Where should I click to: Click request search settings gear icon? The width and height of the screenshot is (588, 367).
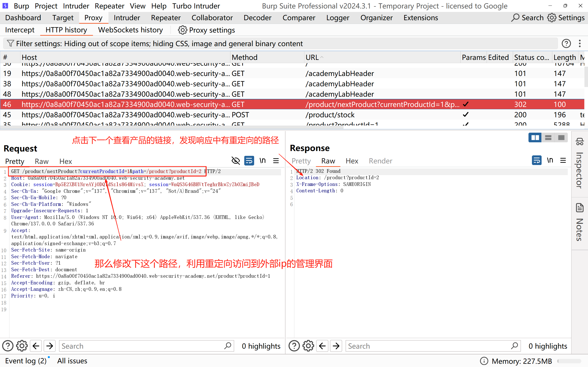point(22,346)
